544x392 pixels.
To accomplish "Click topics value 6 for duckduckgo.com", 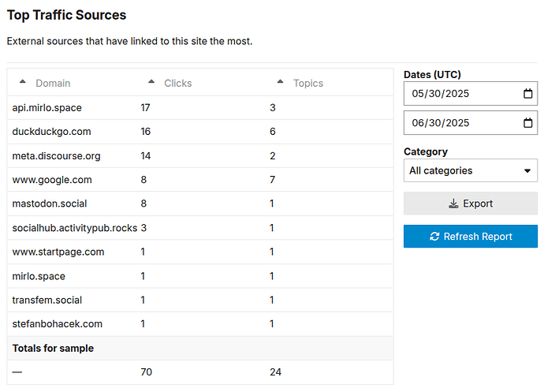I will tap(273, 132).
